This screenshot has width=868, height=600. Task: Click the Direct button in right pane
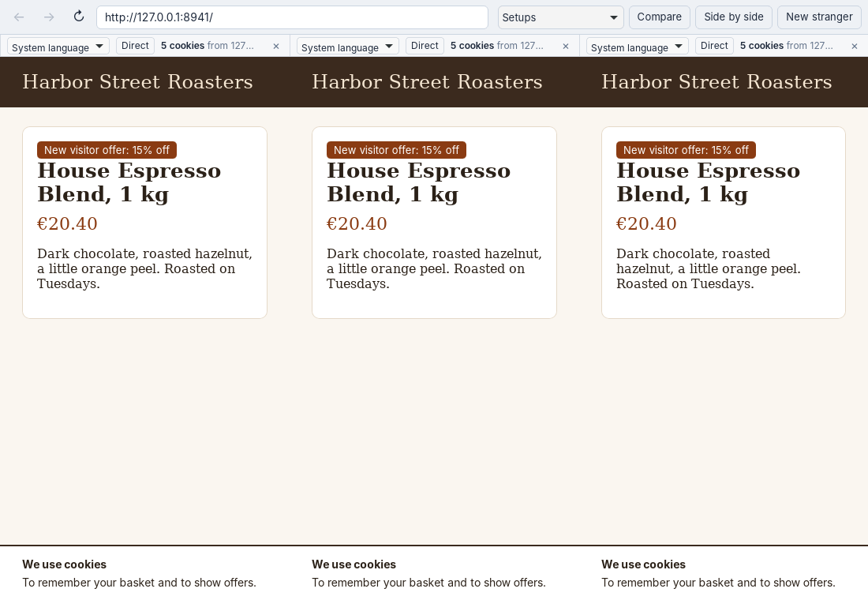(714, 46)
